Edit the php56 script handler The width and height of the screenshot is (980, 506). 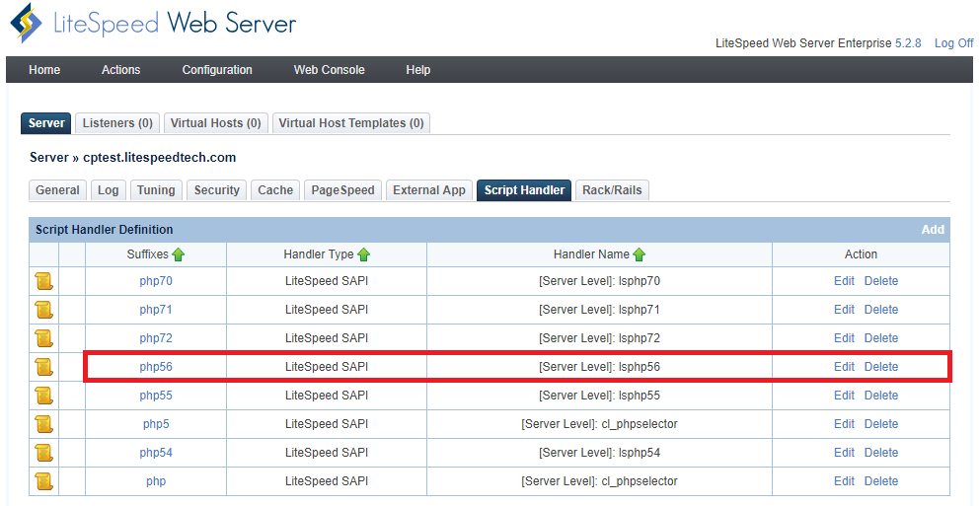point(844,367)
